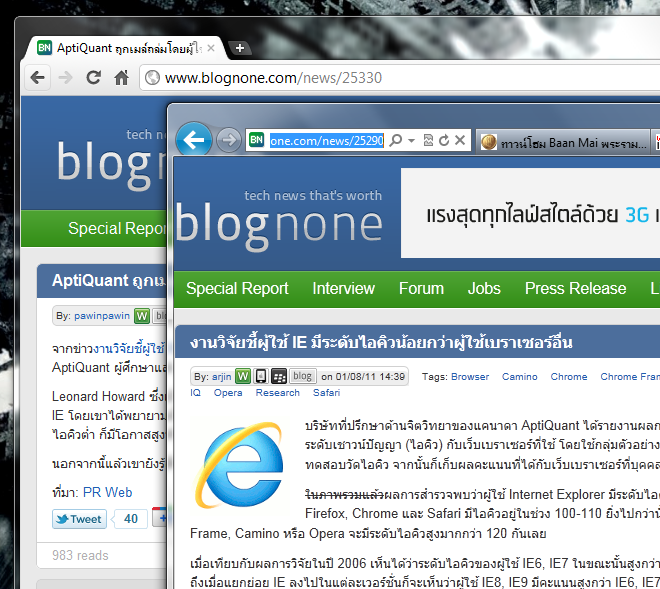The image size is (660, 589).
Task: Click blognone logo in IE window
Action: (x=279, y=227)
